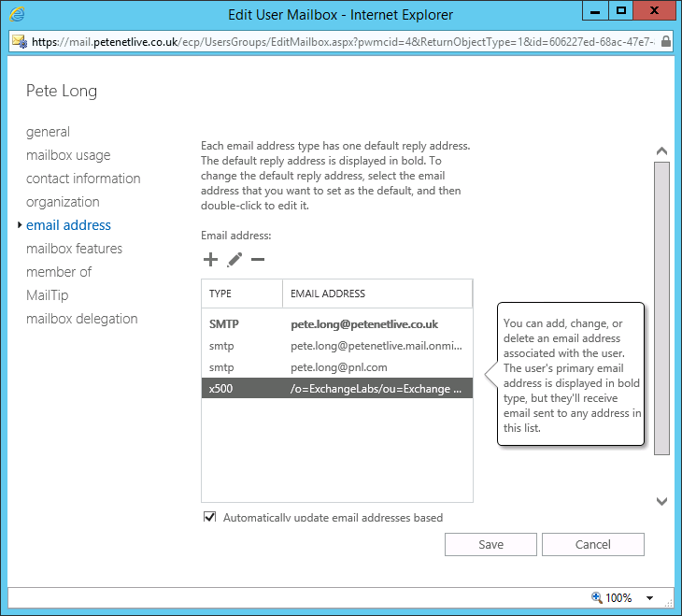
Task: Open the mailbox usage section
Action: pyautogui.click(x=68, y=155)
